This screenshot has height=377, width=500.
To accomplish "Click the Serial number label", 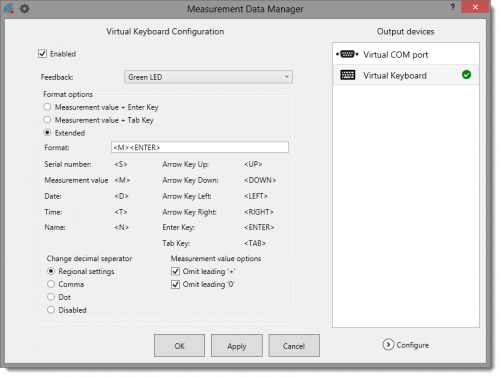I will (68, 164).
